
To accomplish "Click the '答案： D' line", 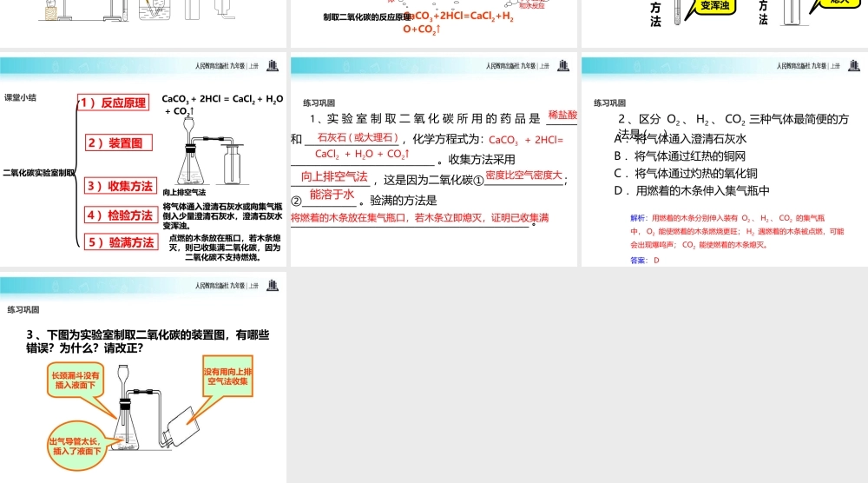I will click(645, 260).
